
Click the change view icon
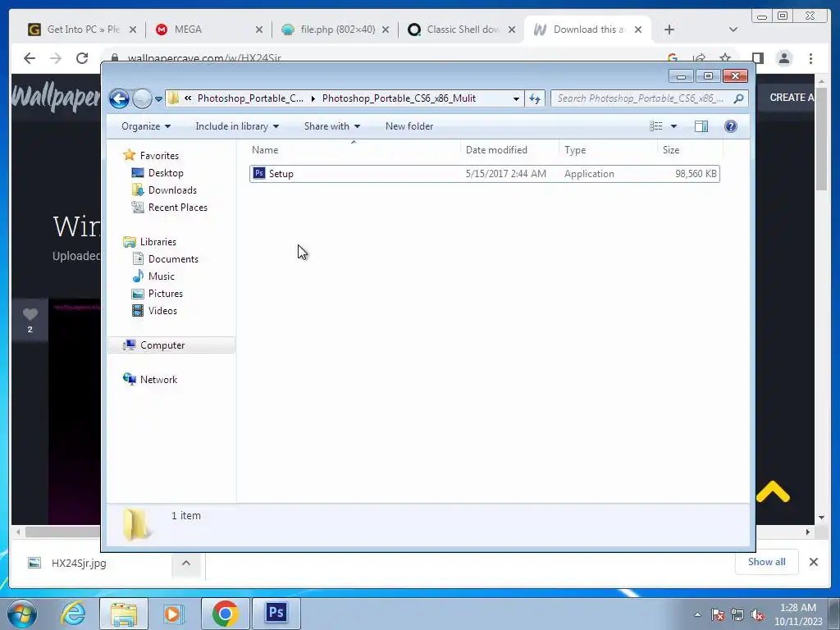[656, 126]
